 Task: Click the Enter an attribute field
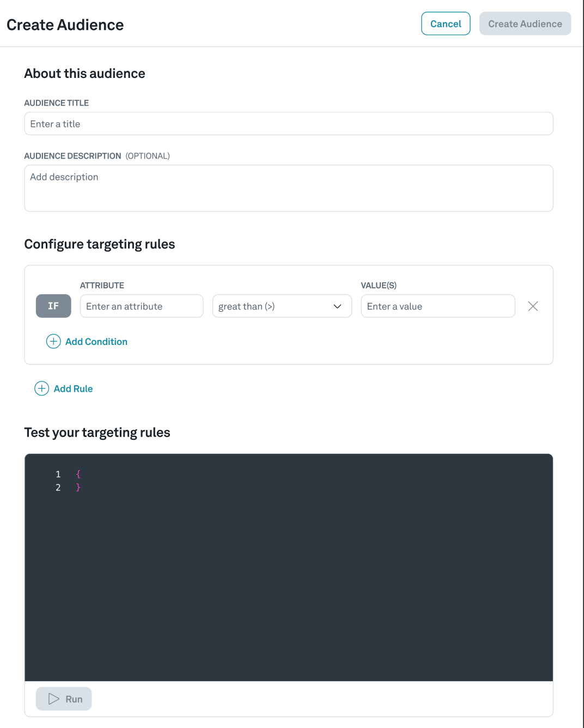141,306
